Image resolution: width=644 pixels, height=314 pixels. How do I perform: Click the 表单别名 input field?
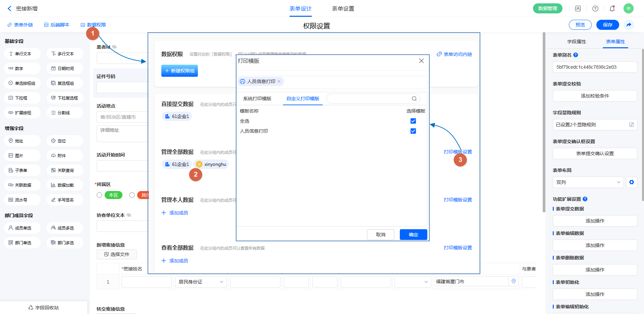pos(594,67)
